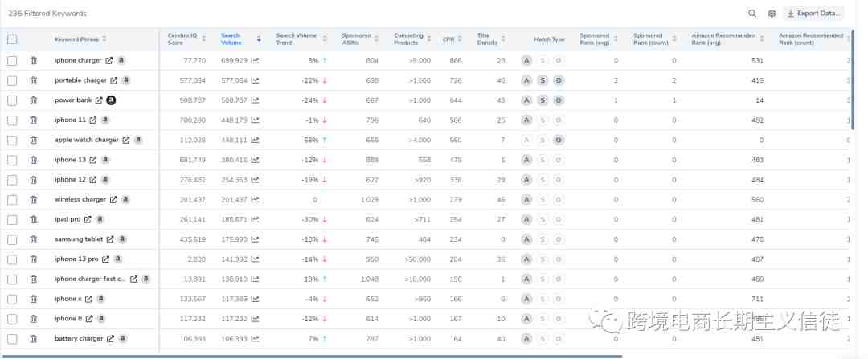Image resolution: width=868 pixels, height=359 pixels.
Task: Click Amazon icon beside iphone 13
Action: 105,160
